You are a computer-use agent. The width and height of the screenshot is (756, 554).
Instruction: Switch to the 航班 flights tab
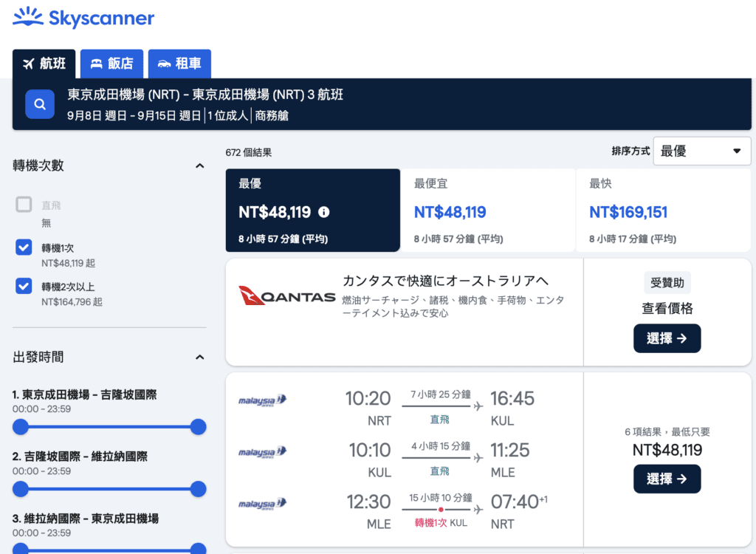(44, 64)
